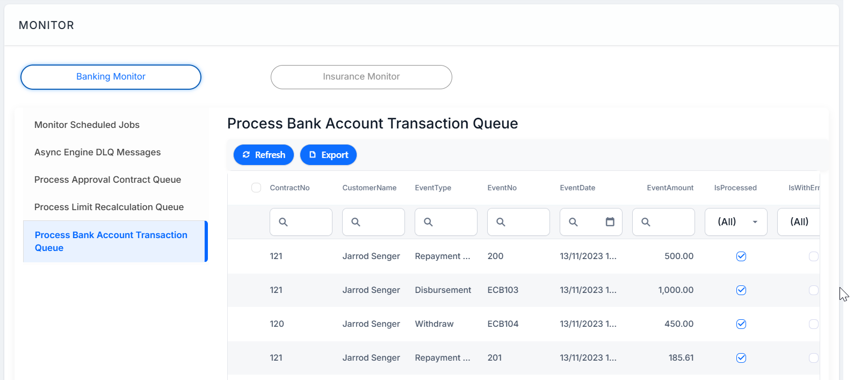Viewport: 868px width, 380px height.
Task: Click the search icon in EventAmount filter
Action: [x=646, y=222]
